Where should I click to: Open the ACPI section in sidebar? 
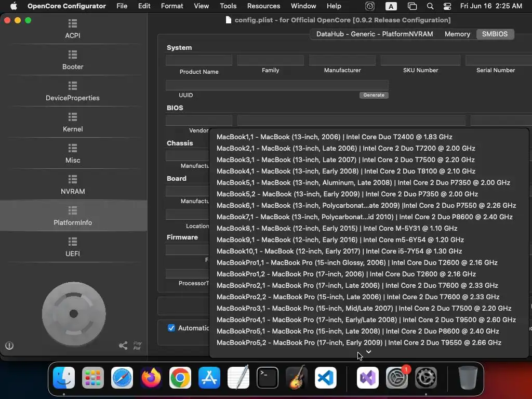tap(73, 29)
